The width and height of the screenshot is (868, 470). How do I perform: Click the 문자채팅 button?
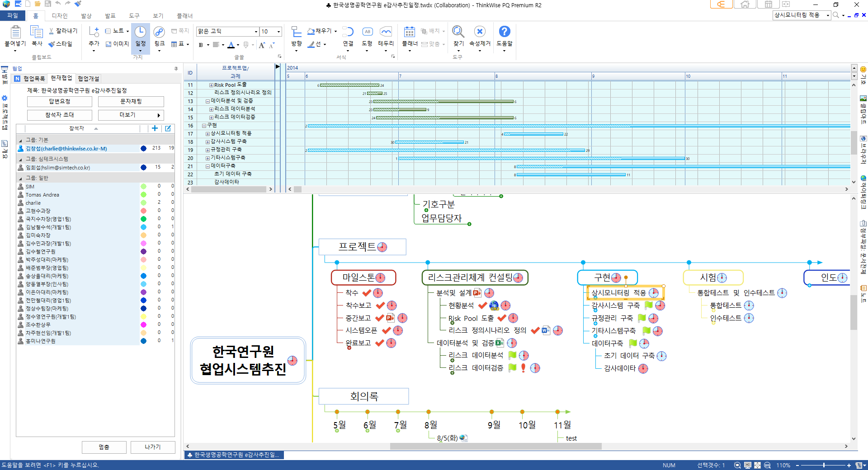coord(131,102)
